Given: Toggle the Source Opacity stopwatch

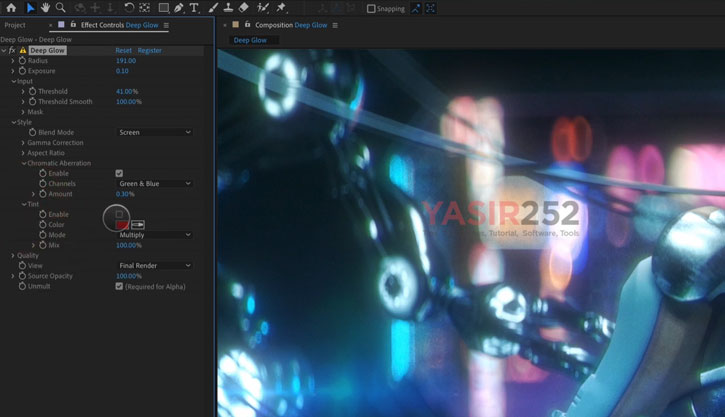Looking at the screenshot, I should tap(22, 276).
